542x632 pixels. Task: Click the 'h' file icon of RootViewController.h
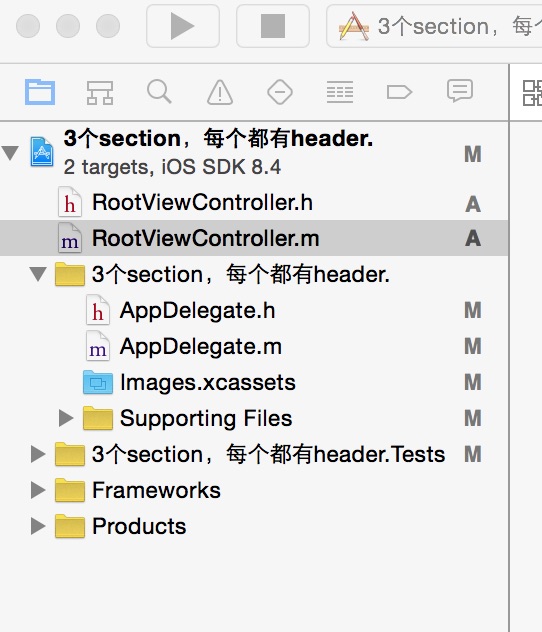coord(69,202)
